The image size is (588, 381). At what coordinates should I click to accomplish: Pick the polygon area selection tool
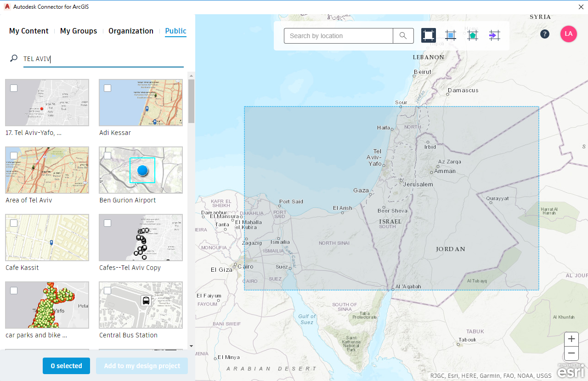pos(472,35)
